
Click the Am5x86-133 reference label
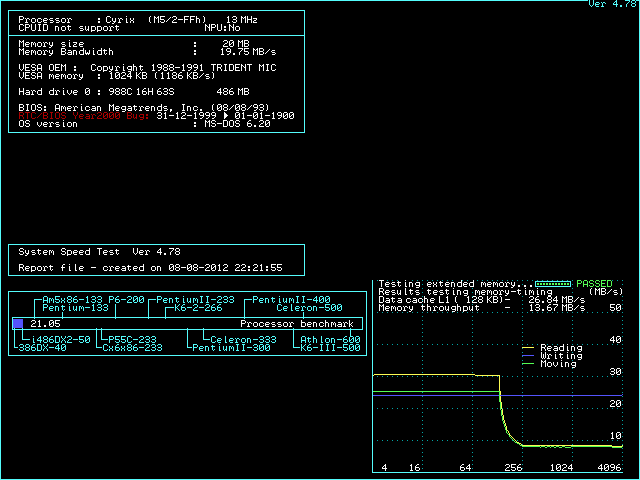72,300
